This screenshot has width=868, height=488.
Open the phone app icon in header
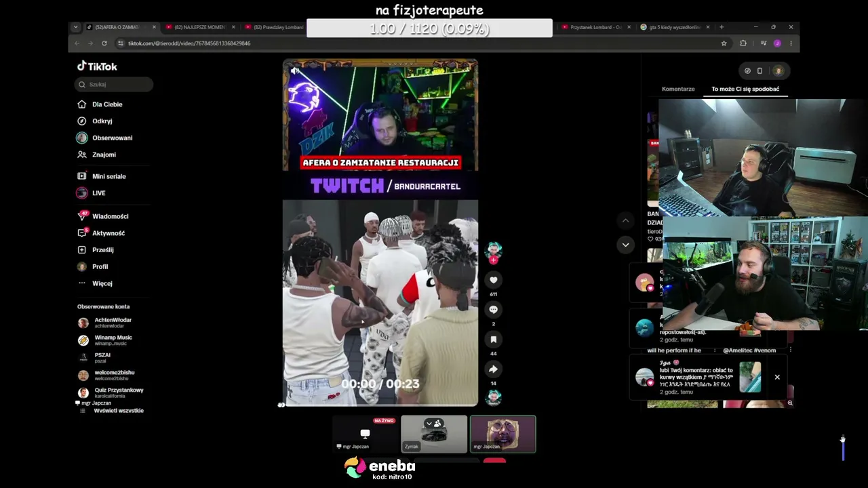[x=759, y=70]
